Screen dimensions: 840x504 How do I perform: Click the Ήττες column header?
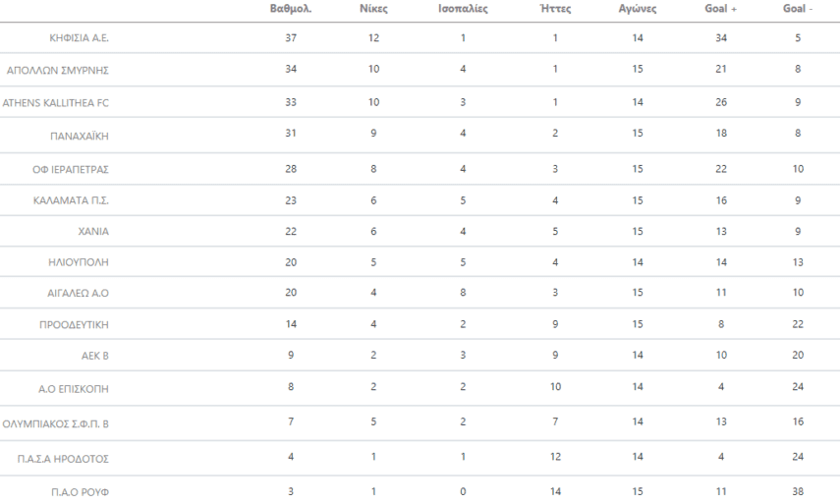(x=556, y=9)
